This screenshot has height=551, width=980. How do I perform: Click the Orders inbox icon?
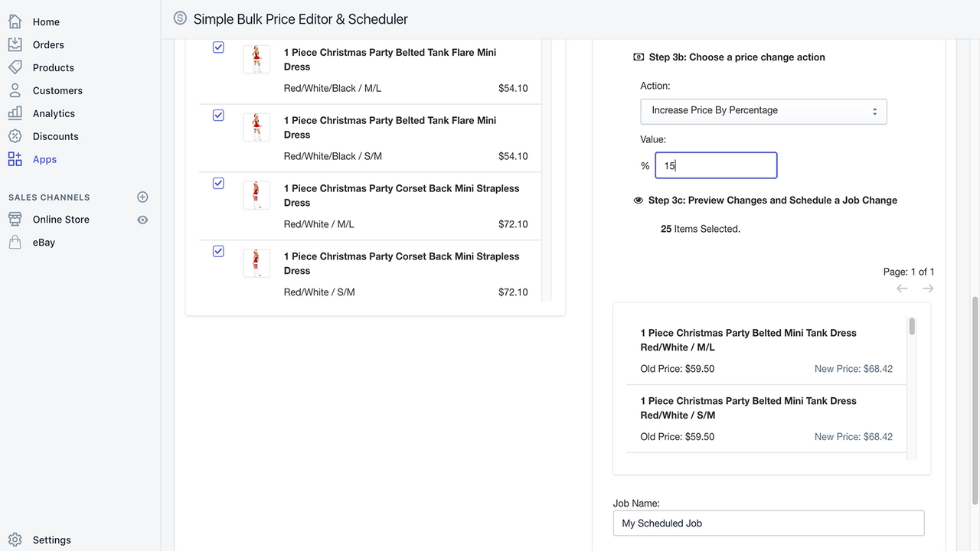click(x=15, y=44)
